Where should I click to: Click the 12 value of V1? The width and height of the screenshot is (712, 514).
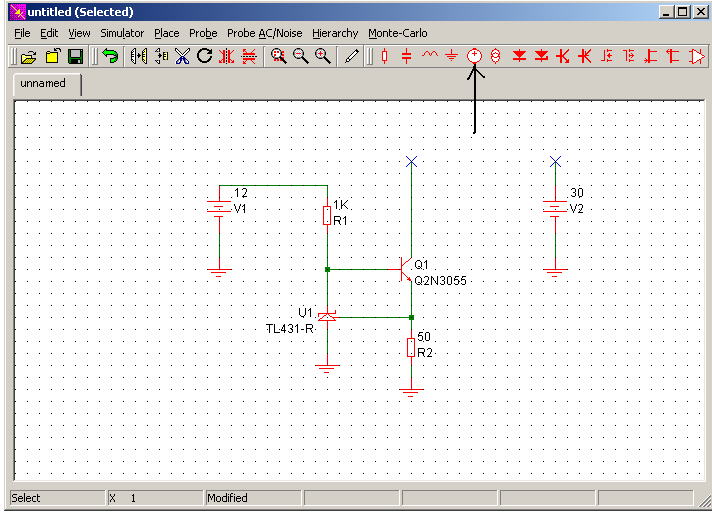[241, 193]
